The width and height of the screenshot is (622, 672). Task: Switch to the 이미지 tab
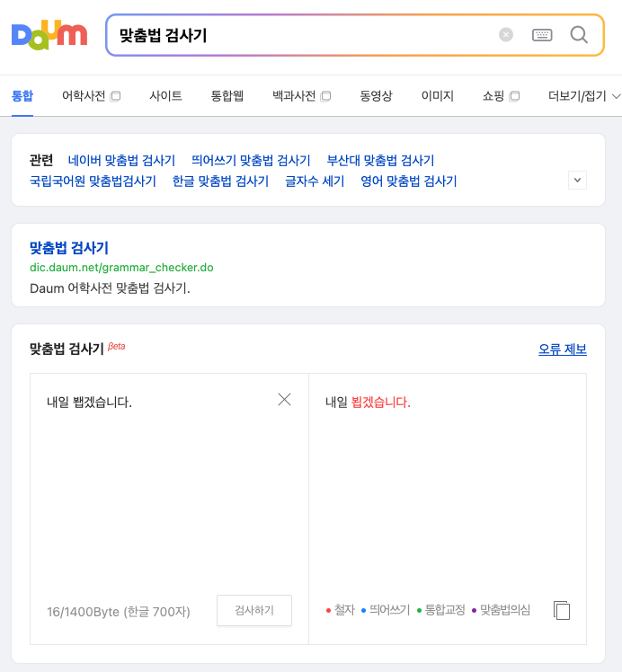pos(437,95)
